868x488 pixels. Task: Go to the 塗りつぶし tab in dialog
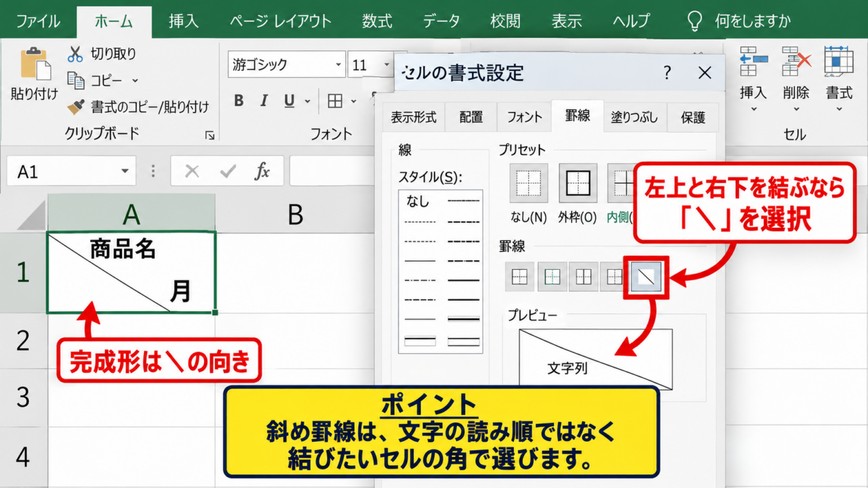[x=634, y=117]
